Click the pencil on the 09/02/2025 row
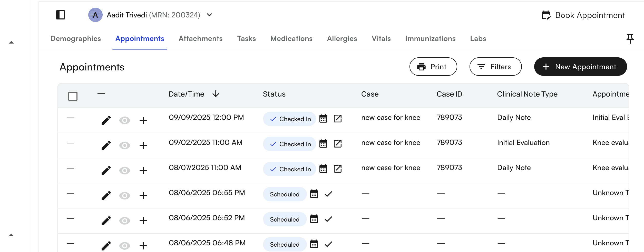 coord(106,145)
